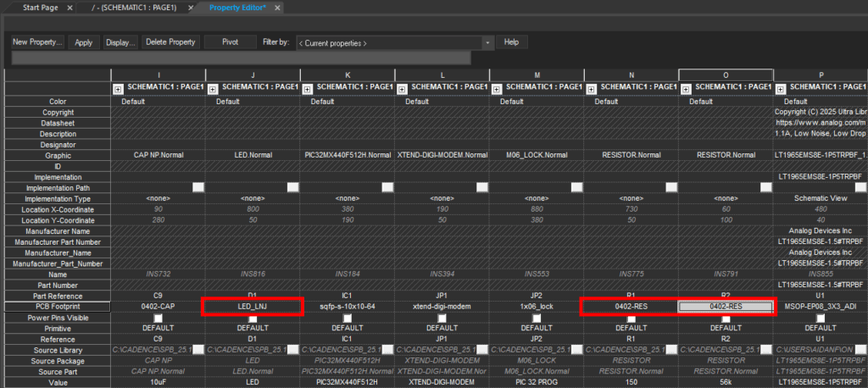Viewport: 868px width, 388px height.
Task: Select the xtend-digi-modem footprint cell
Action: coord(442,307)
